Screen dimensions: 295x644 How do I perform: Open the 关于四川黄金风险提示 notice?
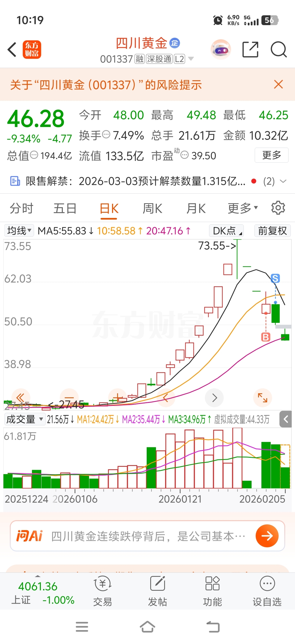tap(106, 85)
